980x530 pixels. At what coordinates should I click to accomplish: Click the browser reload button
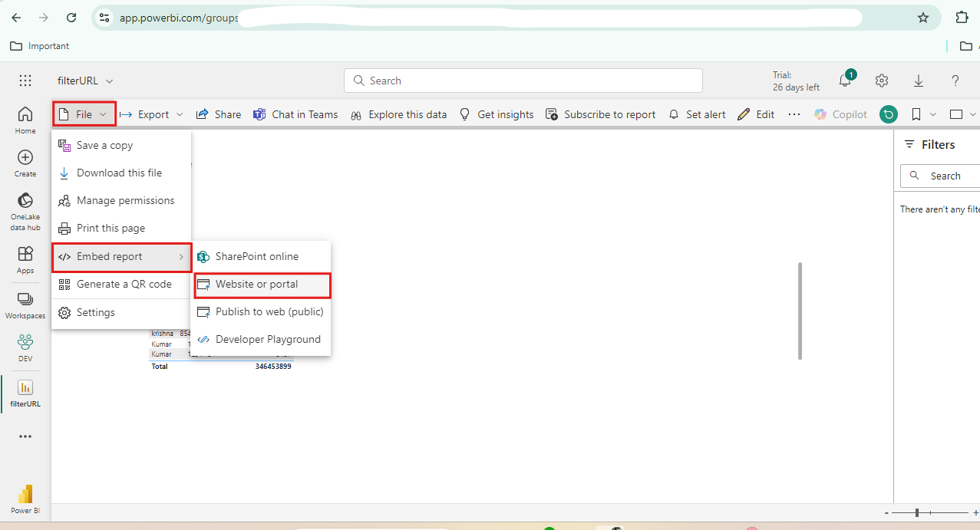point(71,17)
